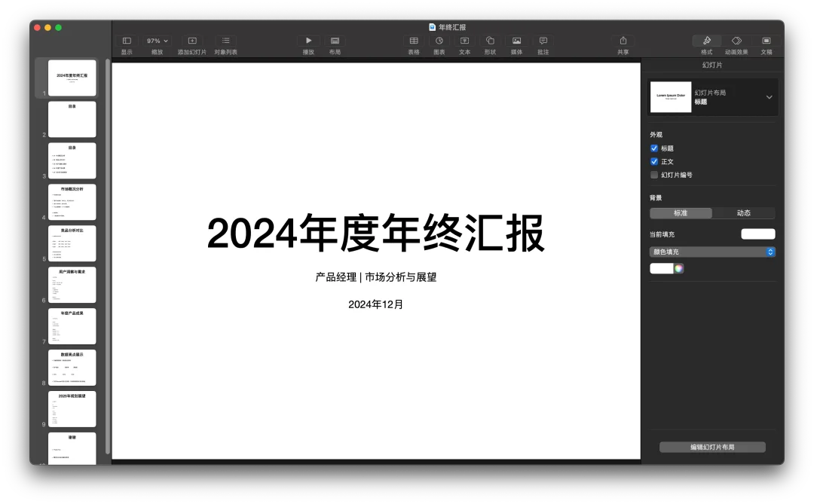Open the color picker wheel swatch
Viewport: 814px width, 504px height.
click(x=678, y=268)
